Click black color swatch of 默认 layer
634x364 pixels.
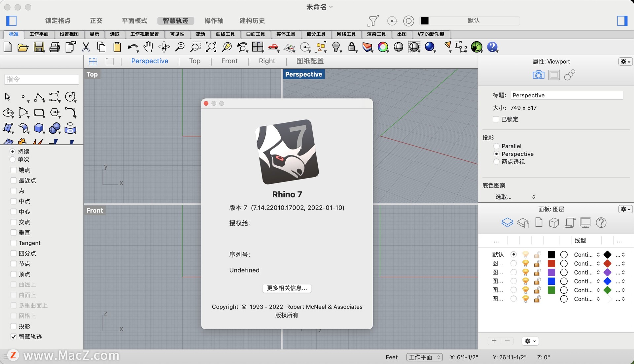click(551, 254)
